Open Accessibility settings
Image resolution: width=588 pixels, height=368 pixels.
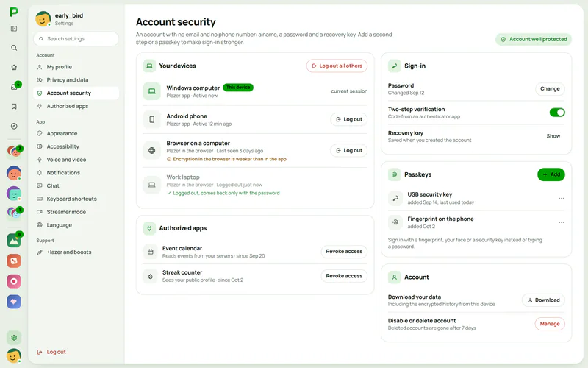point(76,146)
